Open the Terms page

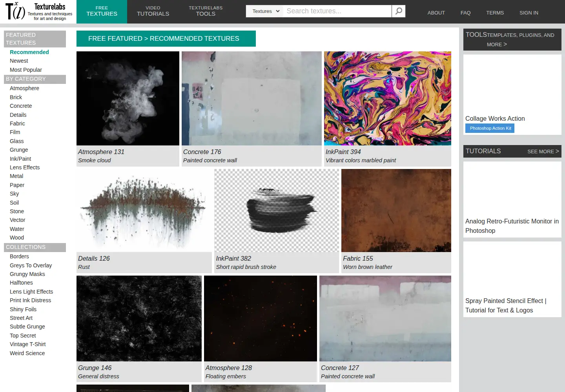point(495,13)
